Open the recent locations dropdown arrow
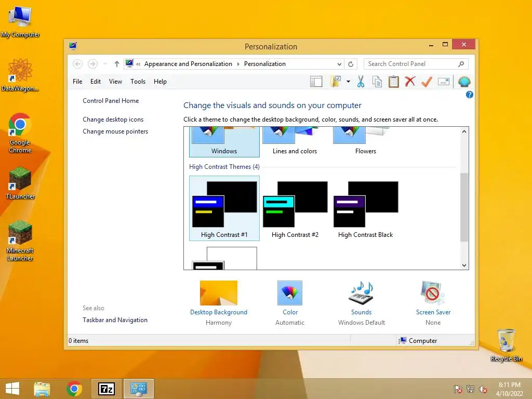Image resolution: width=532 pixels, height=399 pixels. pos(105,64)
